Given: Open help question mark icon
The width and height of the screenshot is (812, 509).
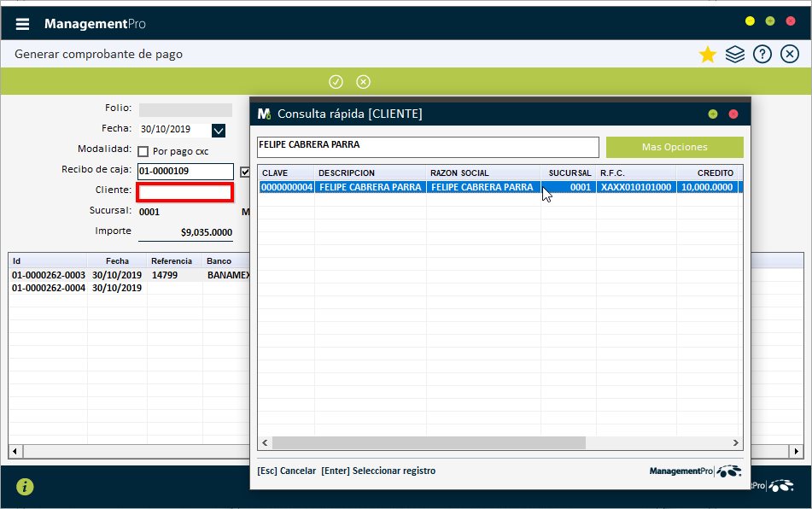Looking at the screenshot, I should click(x=762, y=55).
